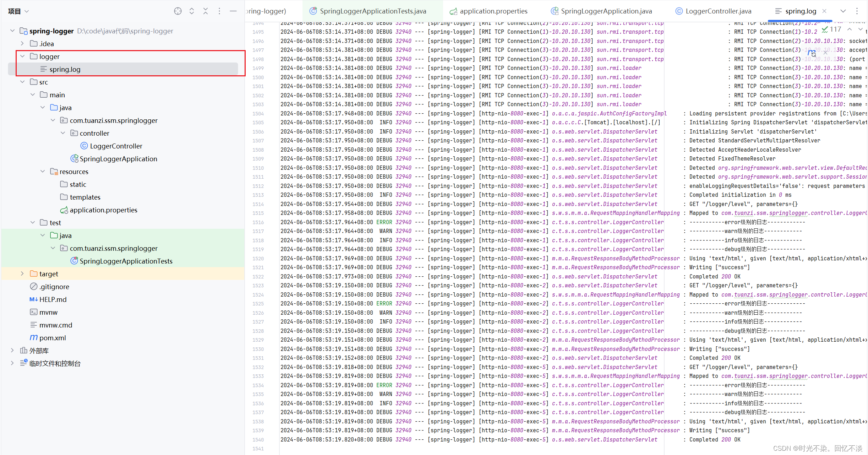The image size is (868, 455).
Task: Expand the target folder
Action: click(22, 274)
